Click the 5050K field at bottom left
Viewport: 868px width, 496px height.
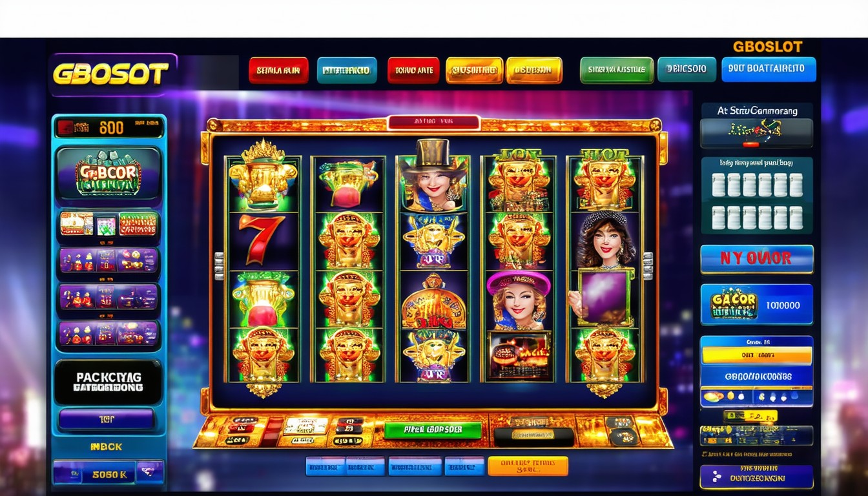click(x=108, y=473)
